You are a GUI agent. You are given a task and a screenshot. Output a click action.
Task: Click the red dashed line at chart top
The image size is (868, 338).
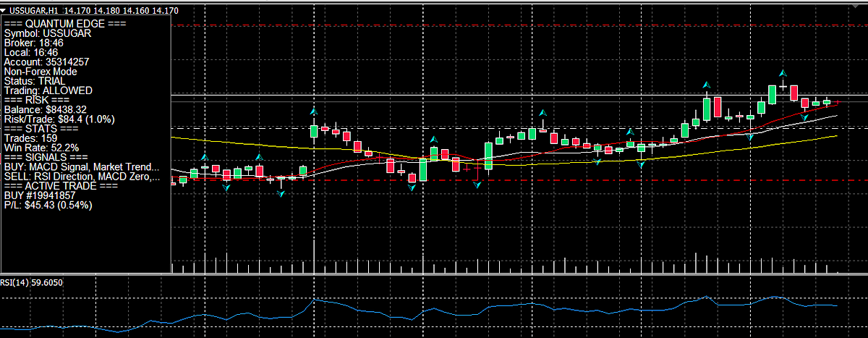tap(506, 25)
